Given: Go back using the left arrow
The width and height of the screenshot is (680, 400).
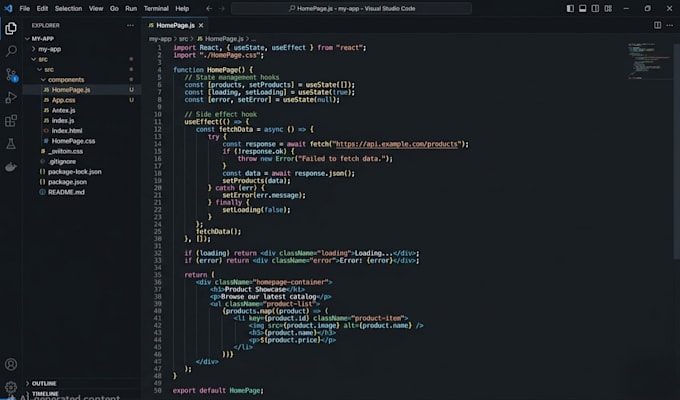Looking at the screenshot, I should (x=209, y=8).
